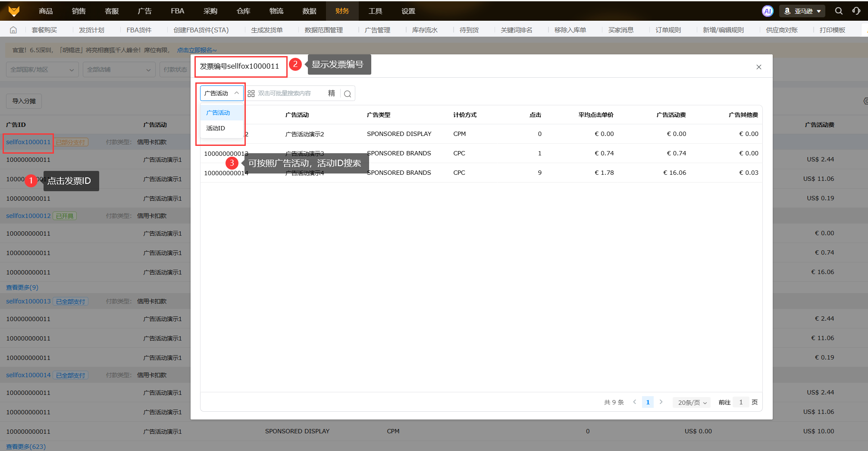Open the 数据 top menu
Image resolution: width=868 pixels, height=451 pixels.
click(x=309, y=11)
